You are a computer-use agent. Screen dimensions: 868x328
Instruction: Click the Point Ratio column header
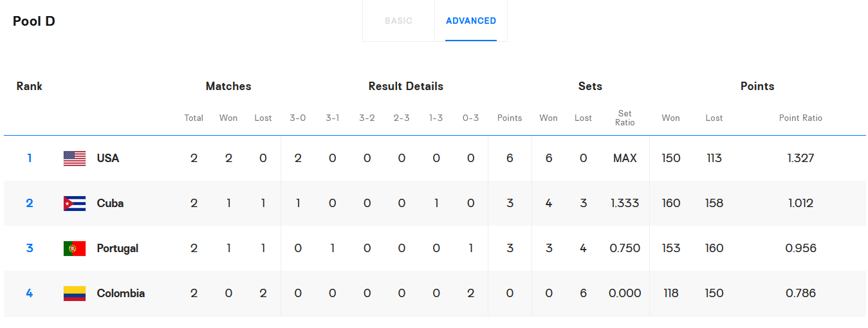[800, 118]
